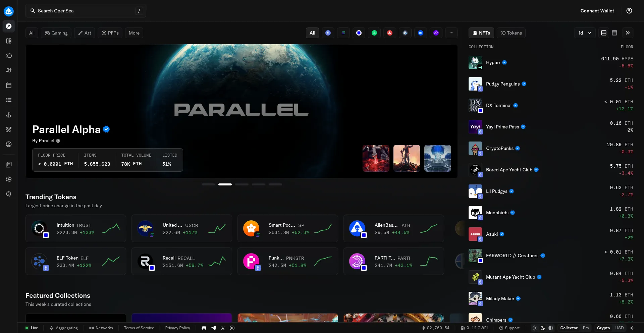Open Discord from the footer
Image resolution: width=644 pixels, height=333 pixels.
(x=204, y=328)
